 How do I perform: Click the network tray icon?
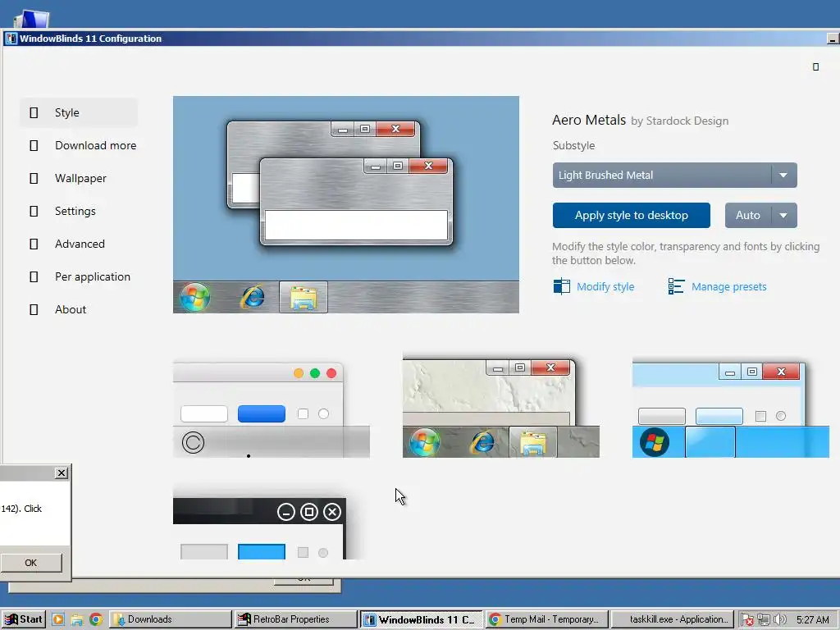[764, 620]
